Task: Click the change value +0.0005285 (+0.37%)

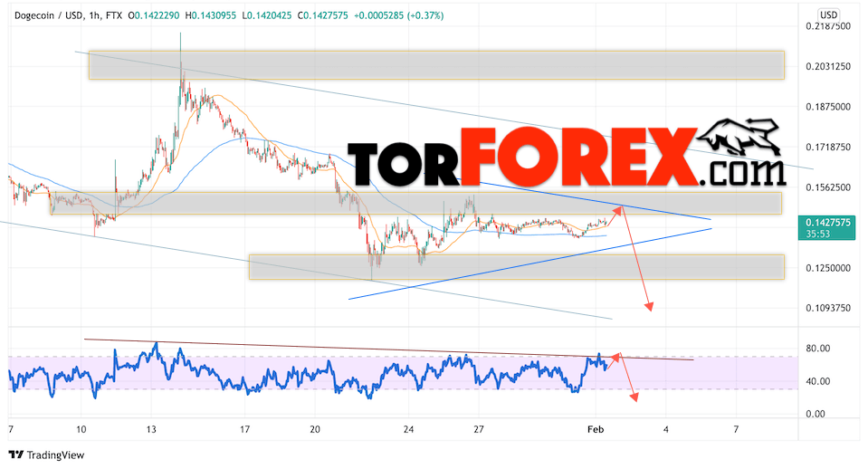Action: point(398,16)
